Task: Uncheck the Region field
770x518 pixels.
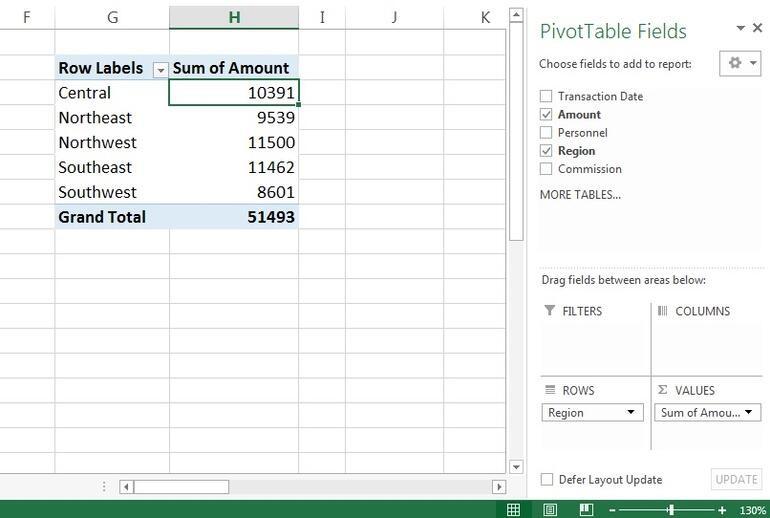Action: click(546, 151)
